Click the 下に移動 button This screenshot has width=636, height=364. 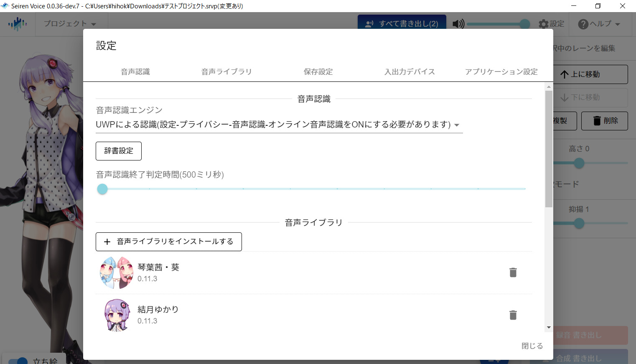(590, 97)
